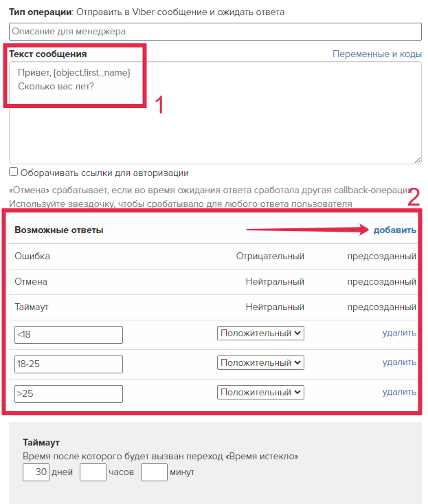Select the Таймаут predefined answer row

point(213,307)
